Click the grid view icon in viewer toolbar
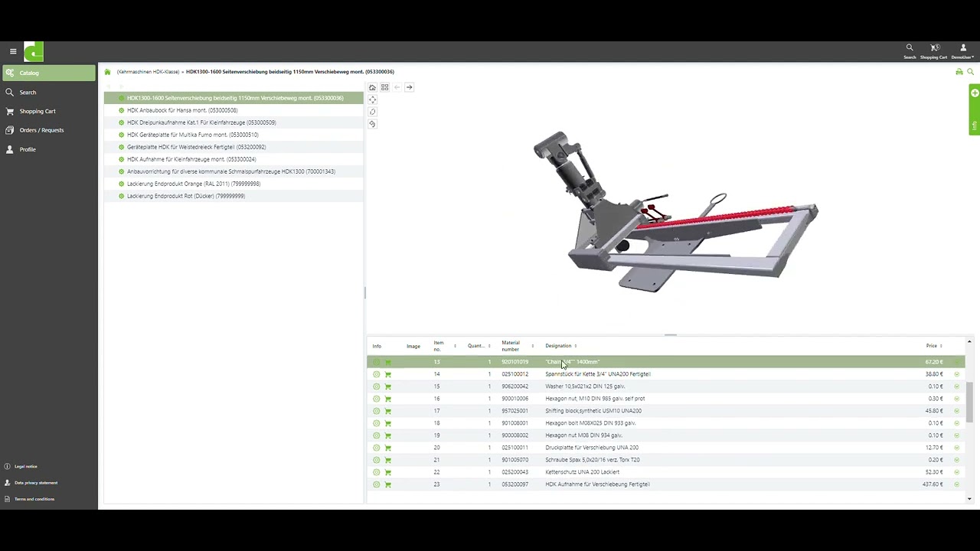The width and height of the screenshot is (980, 551). 384,87
